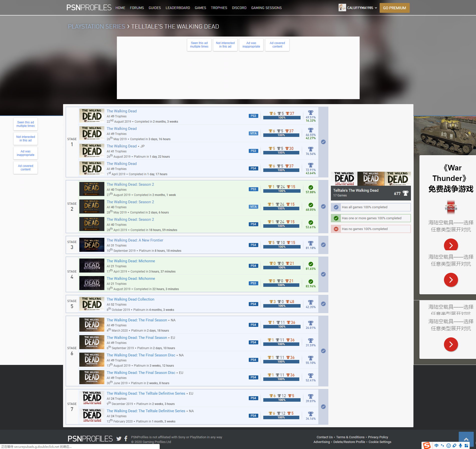Image resolution: width=476 pixels, height=449 pixels.
Task: Click the PlayStation Series breadcrumb link
Action: 97,27
